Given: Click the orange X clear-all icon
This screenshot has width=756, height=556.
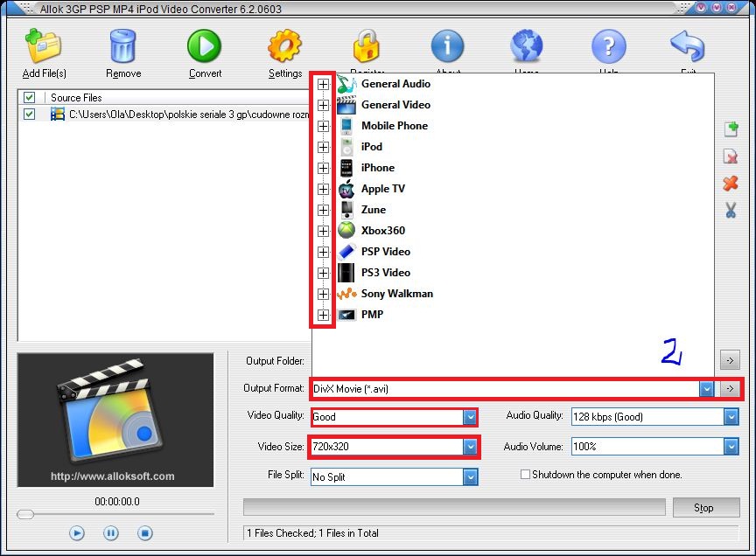Looking at the screenshot, I should coord(731,183).
